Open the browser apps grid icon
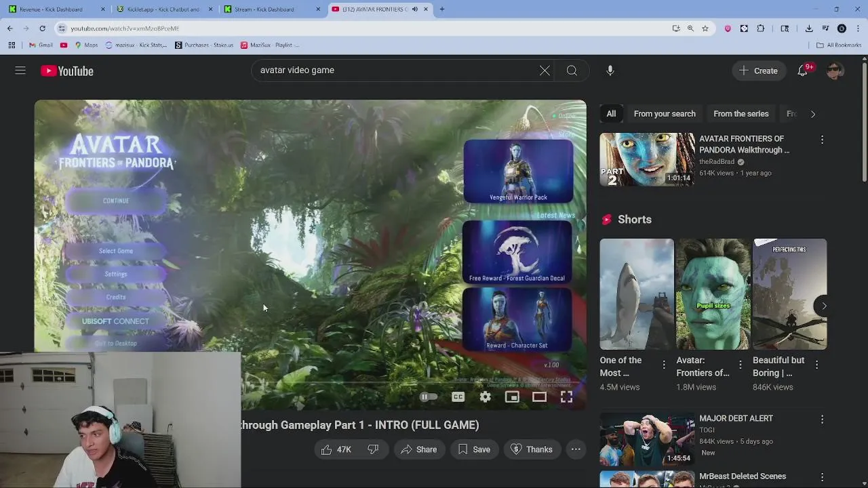The width and height of the screenshot is (868, 488). tap(12, 45)
